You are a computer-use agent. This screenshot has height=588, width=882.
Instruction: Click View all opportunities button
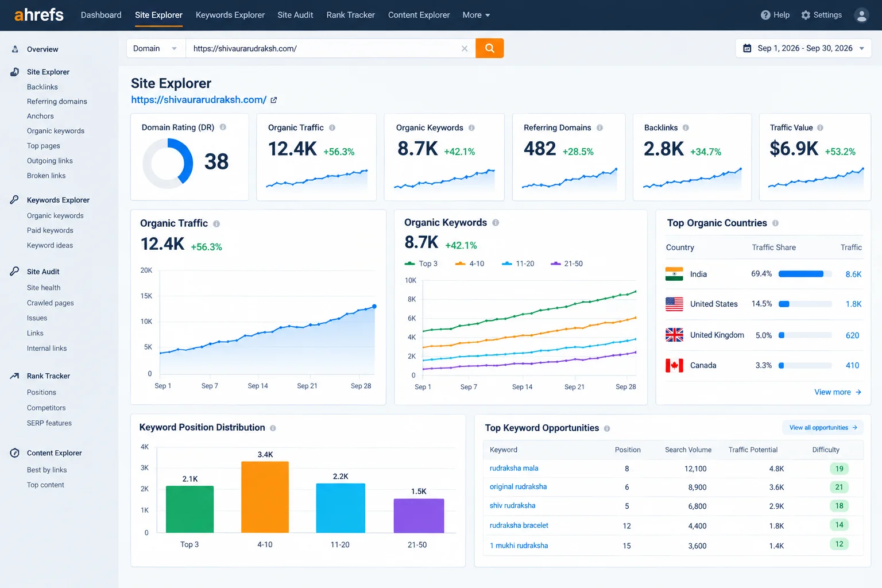point(823,428)
